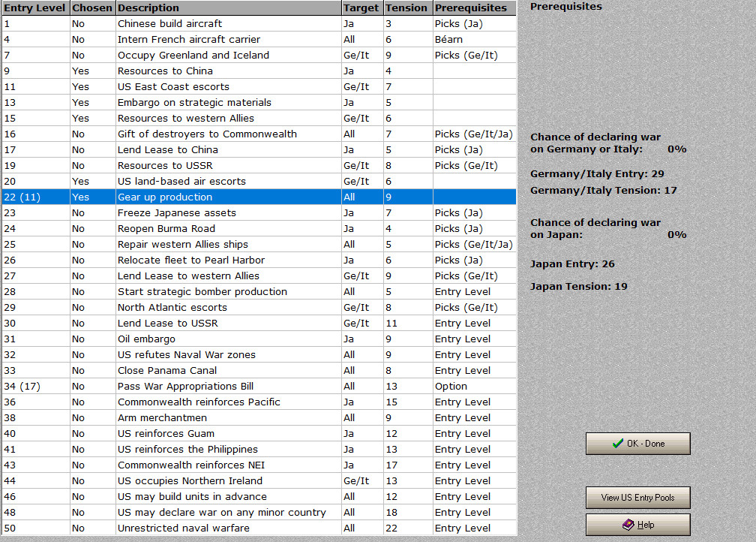Image resolution: width=756 pixels, height=542 pixels.
Task: Select 'Lend Lease to China' option
Action: [x=259, y=150]
